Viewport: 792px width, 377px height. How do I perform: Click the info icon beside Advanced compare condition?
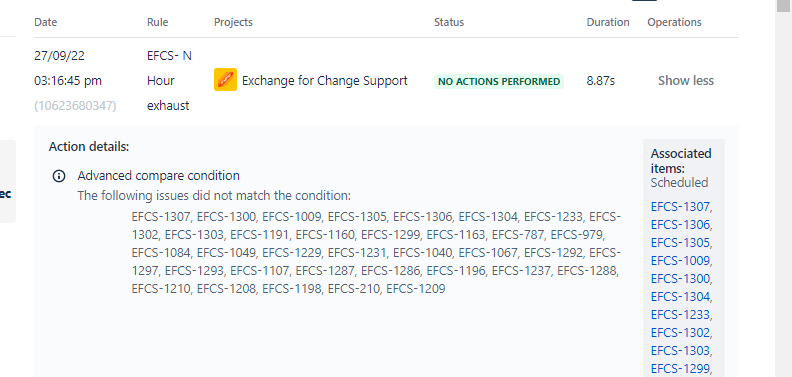coord(59,176)
